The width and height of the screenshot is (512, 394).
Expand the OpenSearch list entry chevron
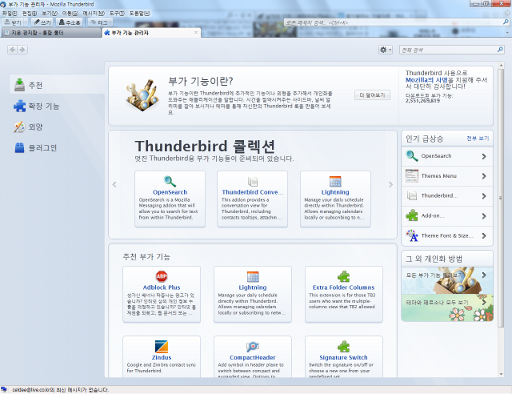(484, 156)
